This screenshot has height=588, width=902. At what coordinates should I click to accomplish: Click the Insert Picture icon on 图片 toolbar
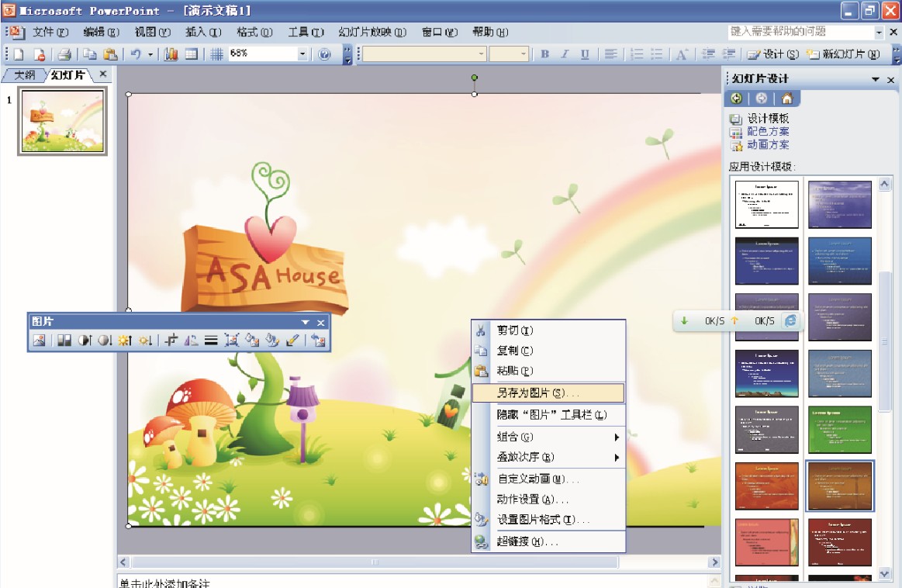coord(39,340)
